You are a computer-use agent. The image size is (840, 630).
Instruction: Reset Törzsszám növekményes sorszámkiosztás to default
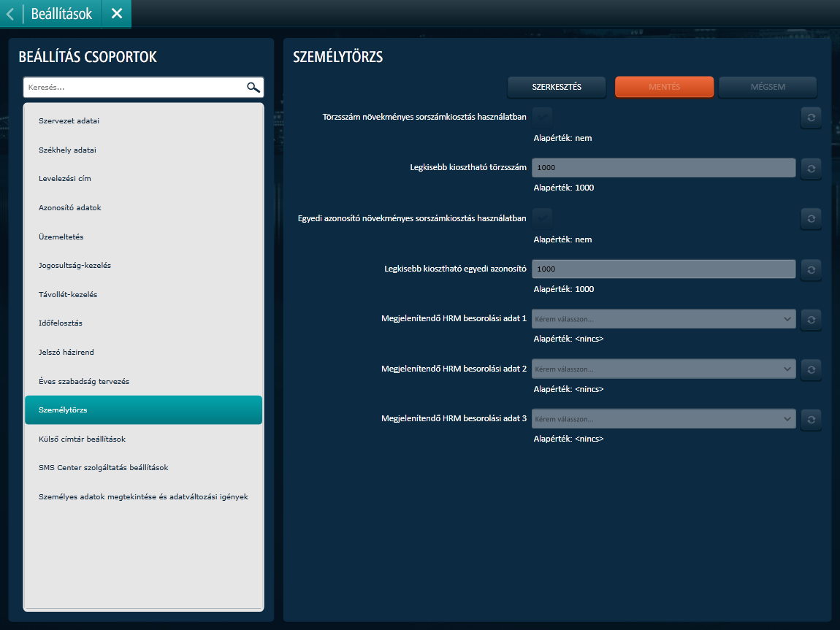point(811,118)
